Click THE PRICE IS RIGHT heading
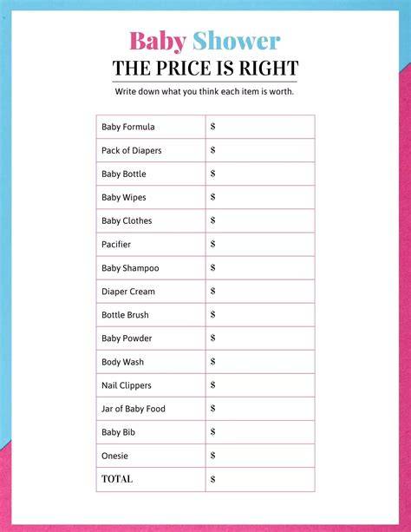411x532 pixels. (x=205, y=69)
